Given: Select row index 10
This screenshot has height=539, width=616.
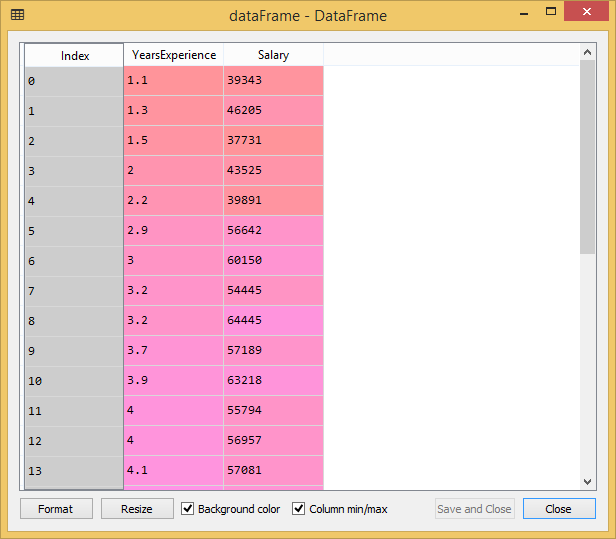Looking at the screenshot, I should pyautogui.click(x=74, y=381).
